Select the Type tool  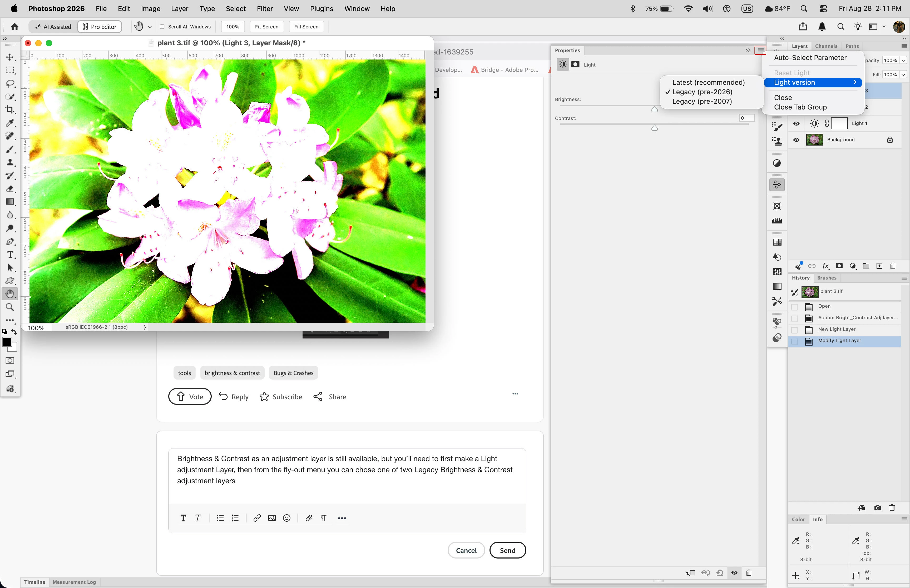pyautogui.click(x=10, y=255)
